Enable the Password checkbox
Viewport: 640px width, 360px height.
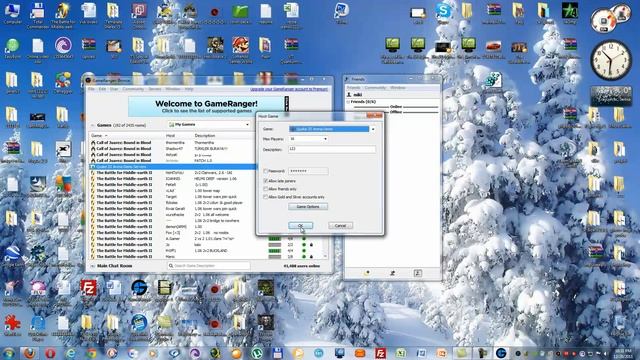(x=266, y=171)
